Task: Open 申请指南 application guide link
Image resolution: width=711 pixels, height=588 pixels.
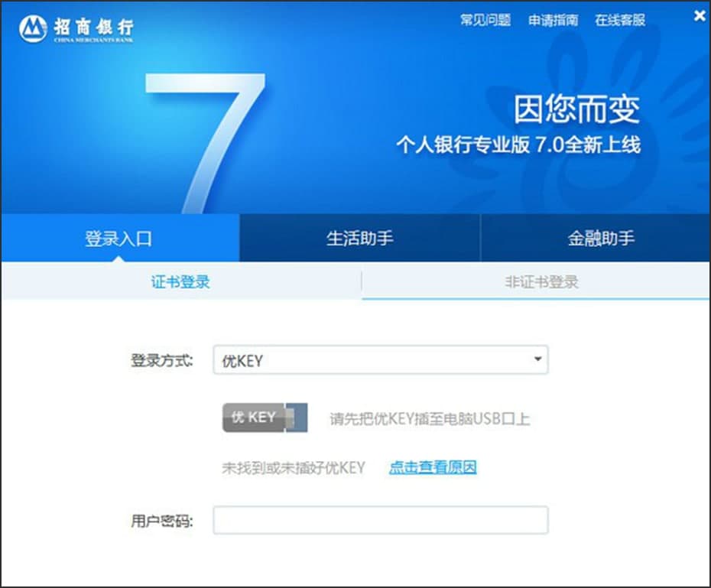Action: tap(553, 20)
